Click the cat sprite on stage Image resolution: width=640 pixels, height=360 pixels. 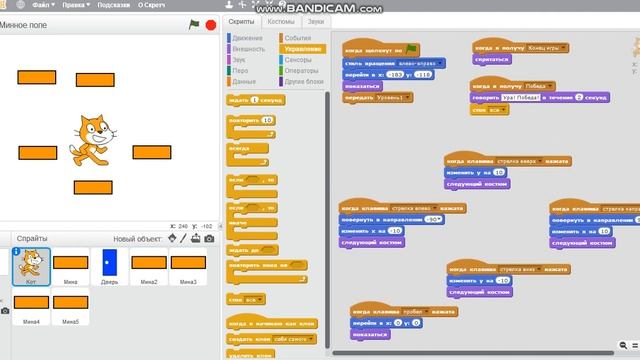[93, 140]
